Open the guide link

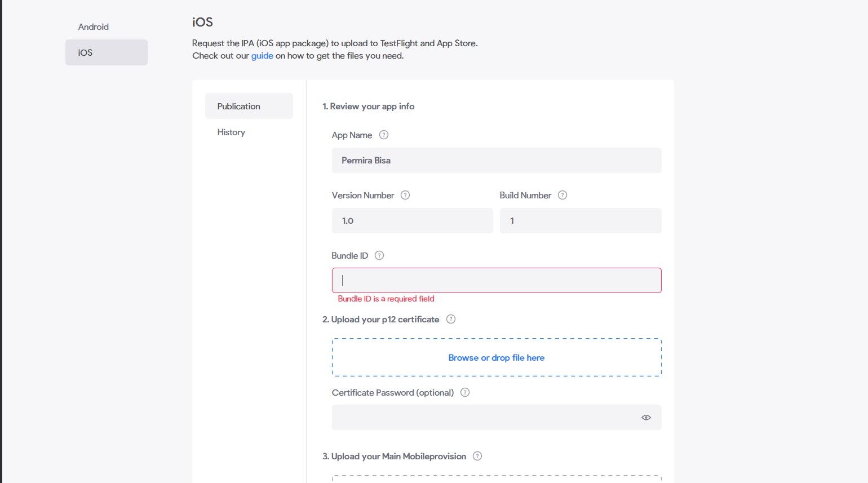262,56
